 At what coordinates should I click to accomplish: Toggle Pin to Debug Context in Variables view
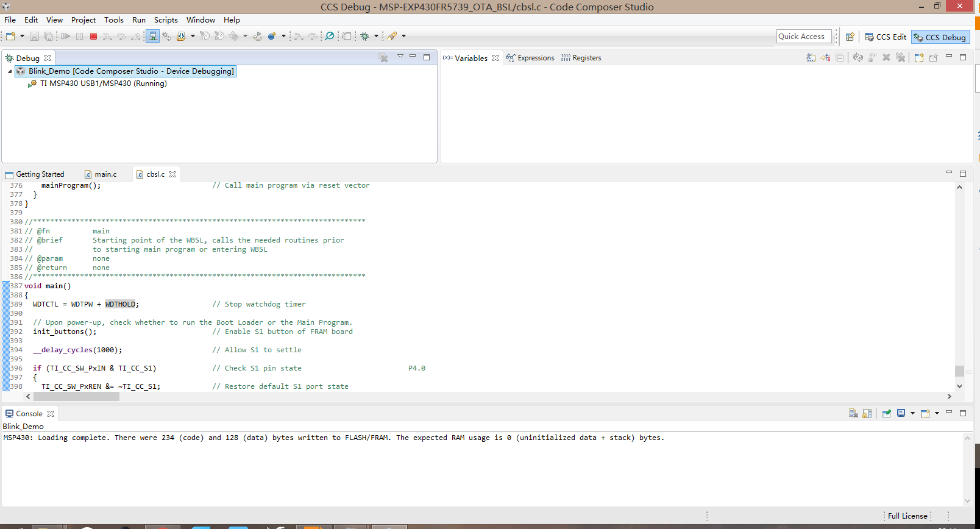933,58
